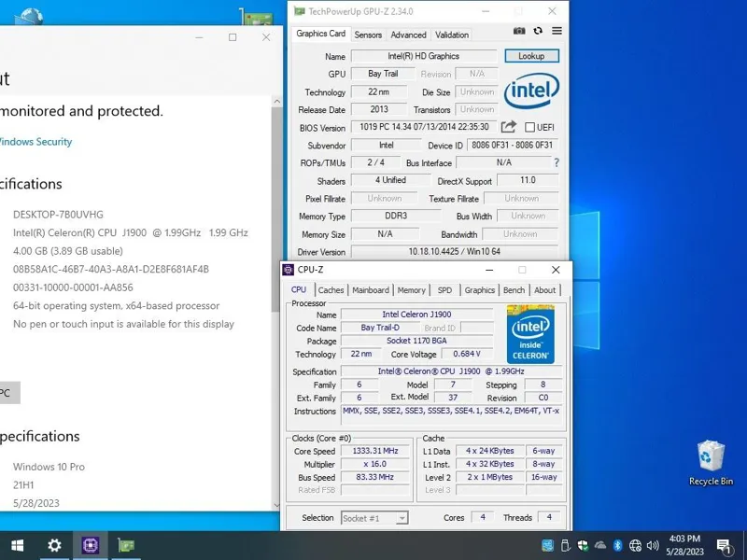Click the GPU-Z title bar app icon
Viewport: 747px width, 560px height.
[x=299, y=11]
